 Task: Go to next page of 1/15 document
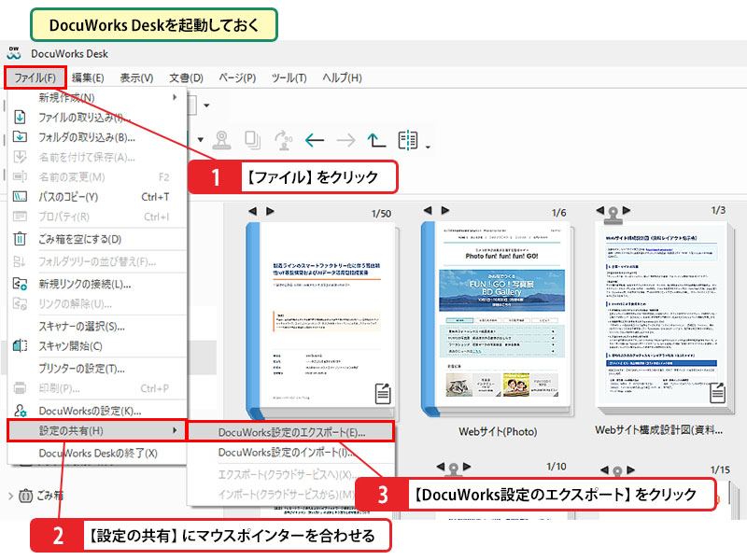tap(631, 470)
